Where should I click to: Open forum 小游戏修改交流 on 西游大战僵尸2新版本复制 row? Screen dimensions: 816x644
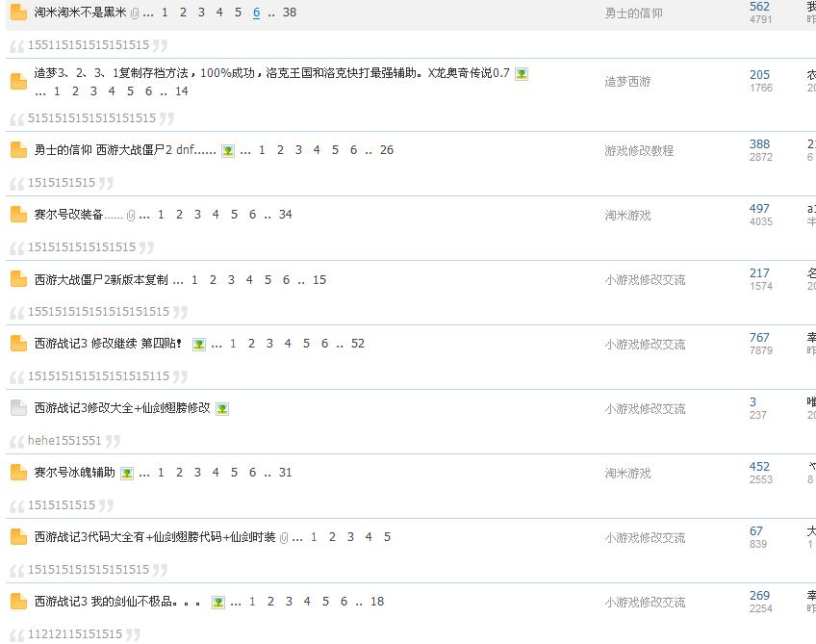click(x=645, y=280)
